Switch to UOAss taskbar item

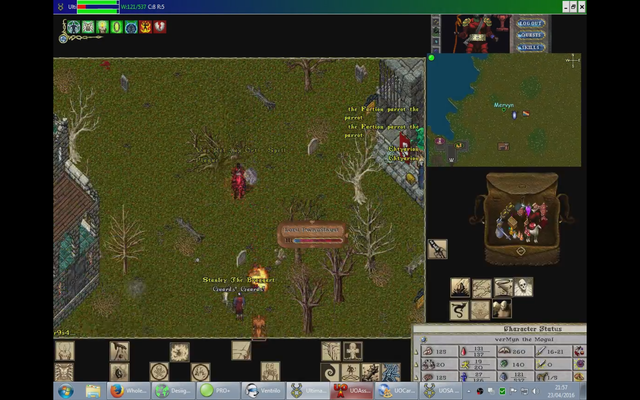tap(352, 391)
